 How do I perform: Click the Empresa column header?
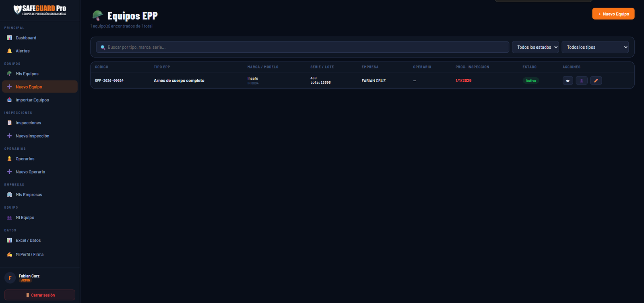click(370, 67)
